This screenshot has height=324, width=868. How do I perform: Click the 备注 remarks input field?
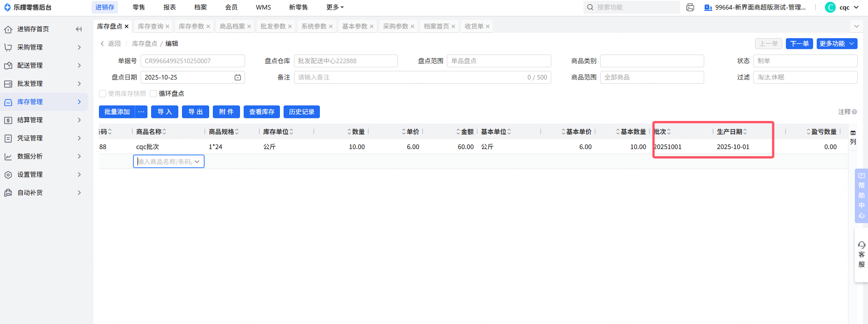[422, 77]
